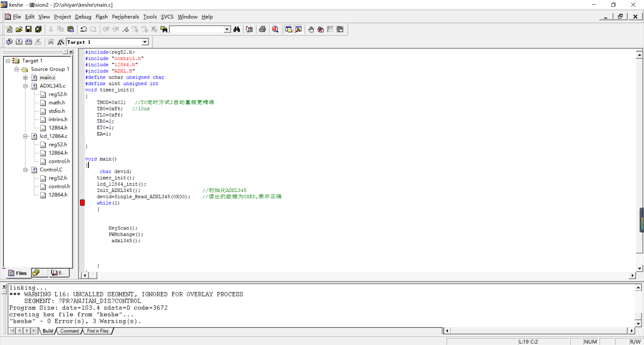The height and width of the screenshot is (345, 644).
Task: Click the Print icon
Action: click(262, 29)
